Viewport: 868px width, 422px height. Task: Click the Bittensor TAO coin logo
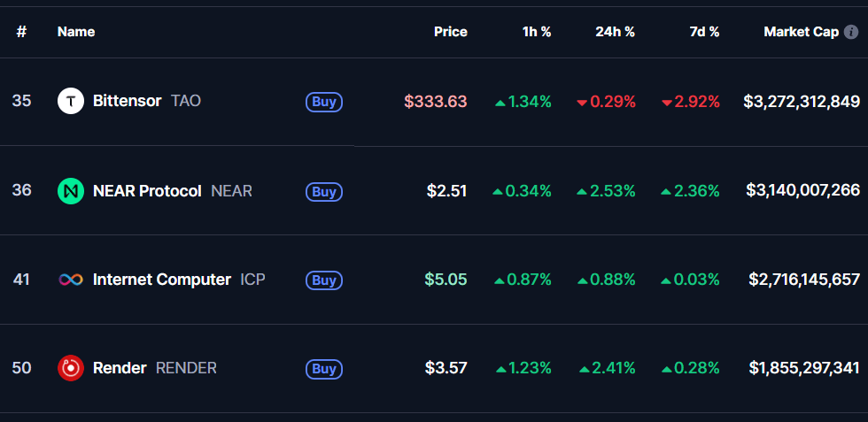[x=71, y=101]
